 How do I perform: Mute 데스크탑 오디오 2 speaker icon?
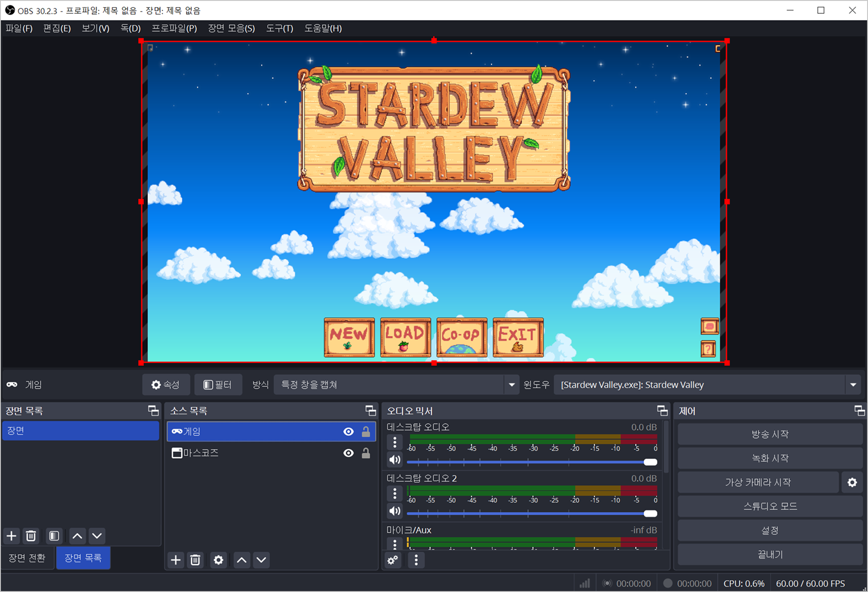395,511
